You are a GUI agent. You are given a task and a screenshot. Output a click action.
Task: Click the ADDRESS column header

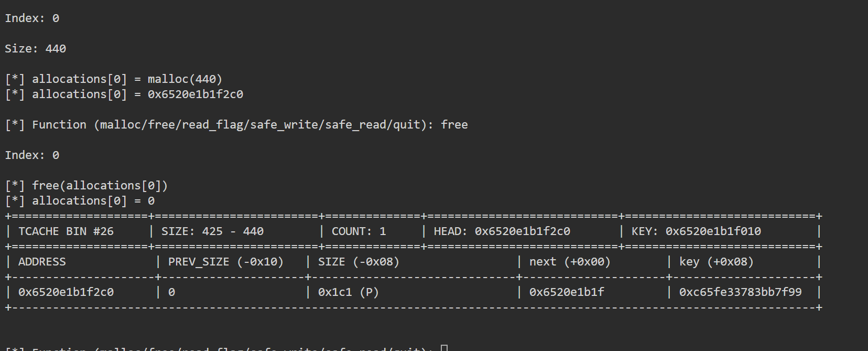tap(42, 262)
